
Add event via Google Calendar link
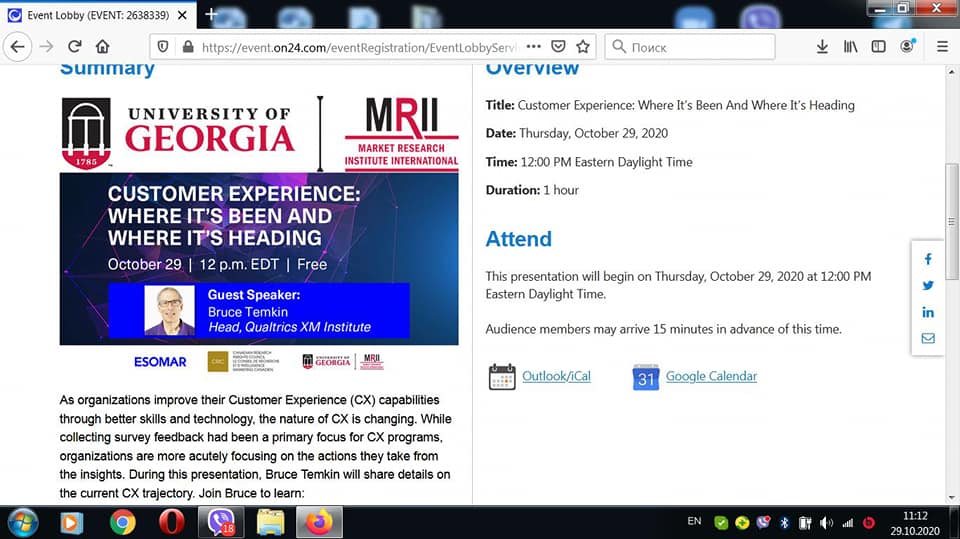(711, 377)
